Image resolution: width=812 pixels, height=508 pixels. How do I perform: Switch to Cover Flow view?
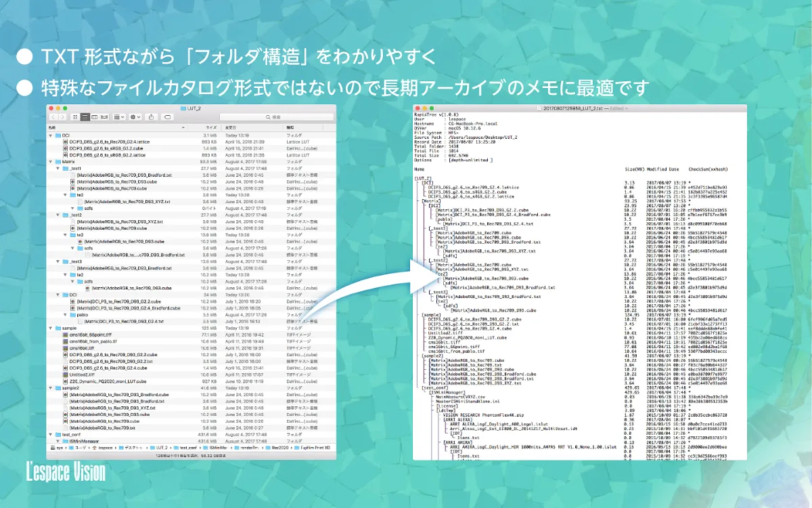pos(104,117)
